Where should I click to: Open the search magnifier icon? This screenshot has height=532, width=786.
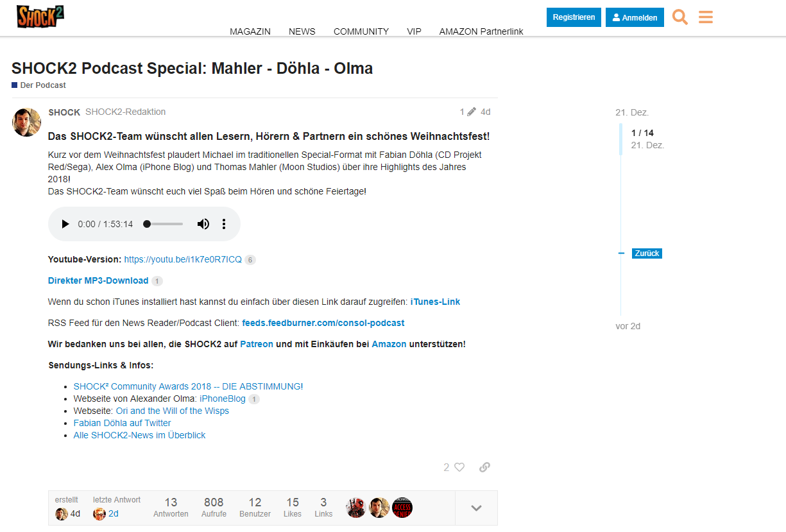680,17
